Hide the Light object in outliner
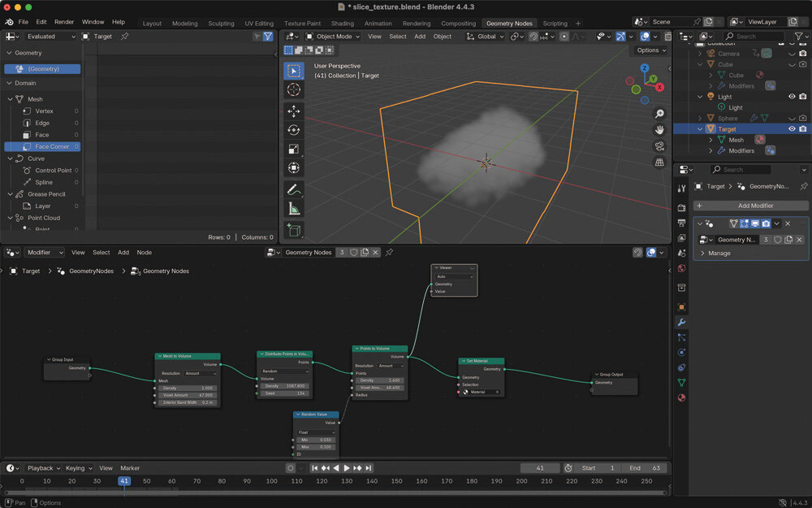The width and height of the screenshot is (812, 508). [792, 97]
